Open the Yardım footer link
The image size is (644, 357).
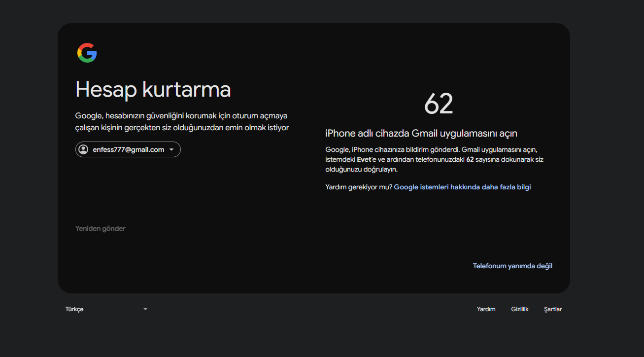tap(486, 309)
